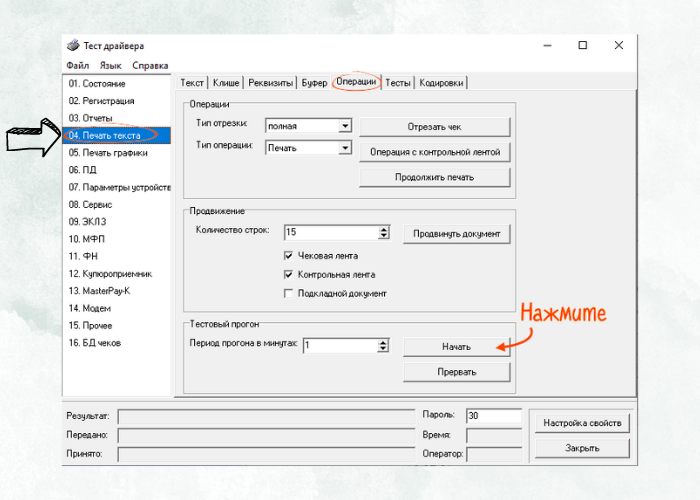Expand the Тип отрезки dropdown
Viewport: 700px width, 500px height.
coord(345,126)
